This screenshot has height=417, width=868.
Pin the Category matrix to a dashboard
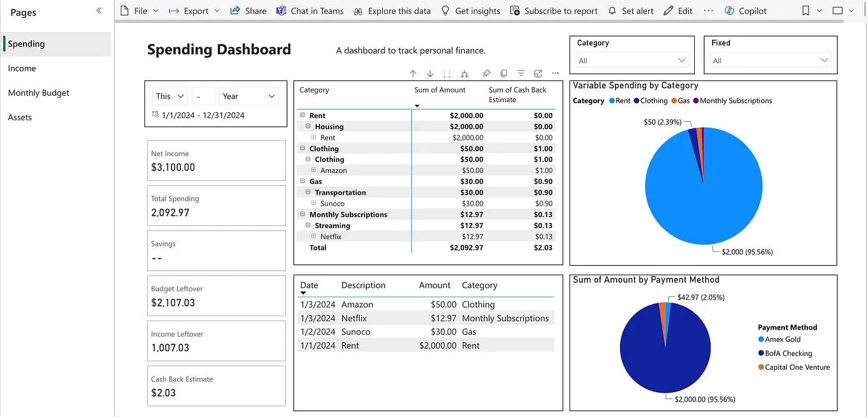(487, 73)
